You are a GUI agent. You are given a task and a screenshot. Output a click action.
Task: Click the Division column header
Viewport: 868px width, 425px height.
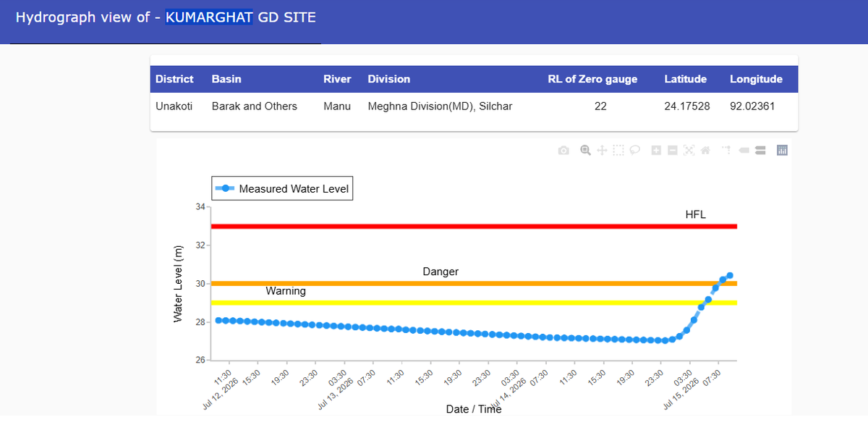pos(389,79)
